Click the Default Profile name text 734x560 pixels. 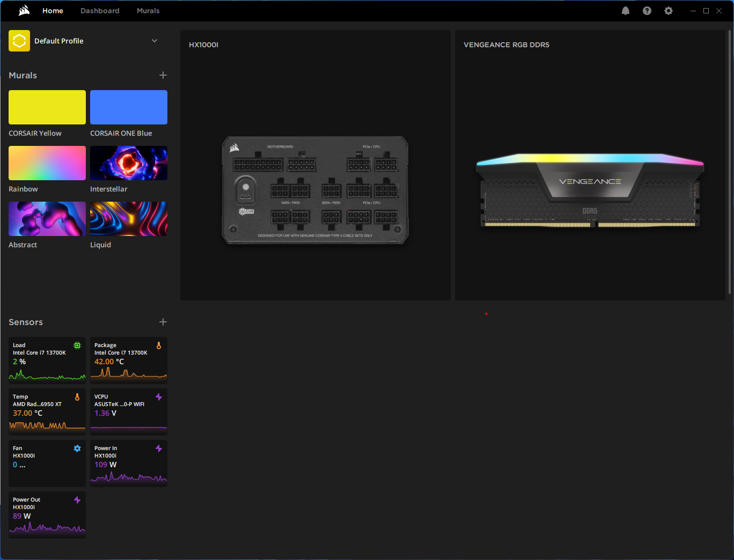pos(59,41)
